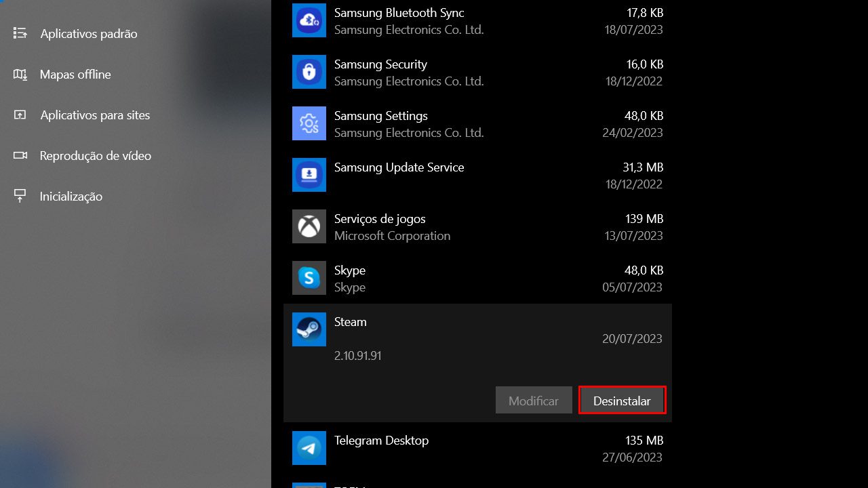Screen dimensions: 868x488
Task: Click the Aplicativos para sites sidebar icon
Action: (20, 115)
